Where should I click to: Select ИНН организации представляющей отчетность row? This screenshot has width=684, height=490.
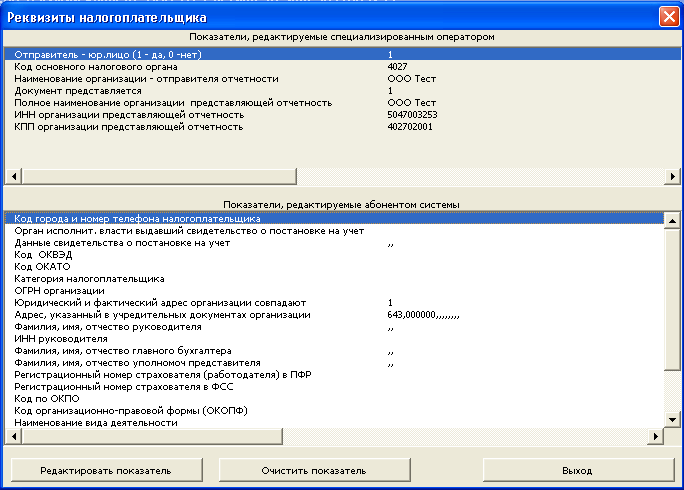[x=342, y=115]
